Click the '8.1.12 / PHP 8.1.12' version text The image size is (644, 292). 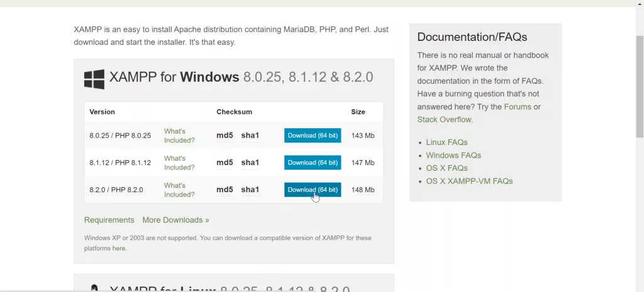(x=120, y=163)
